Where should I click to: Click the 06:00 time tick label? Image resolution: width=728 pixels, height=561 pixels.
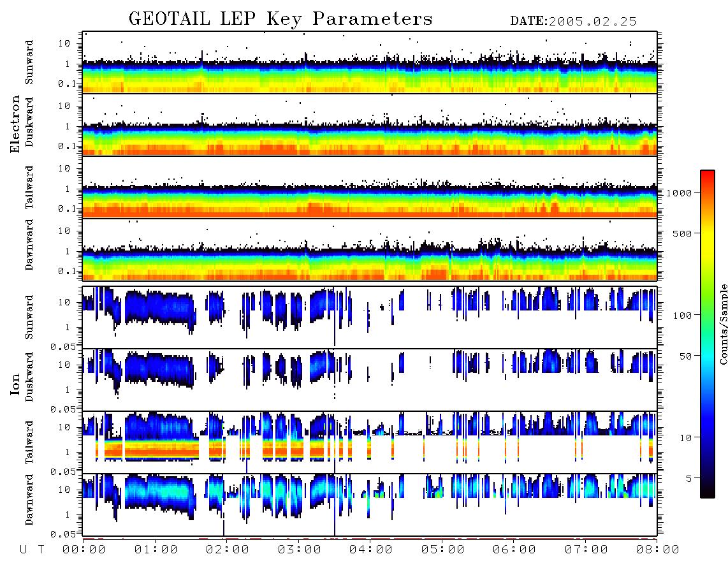[514, 550]
